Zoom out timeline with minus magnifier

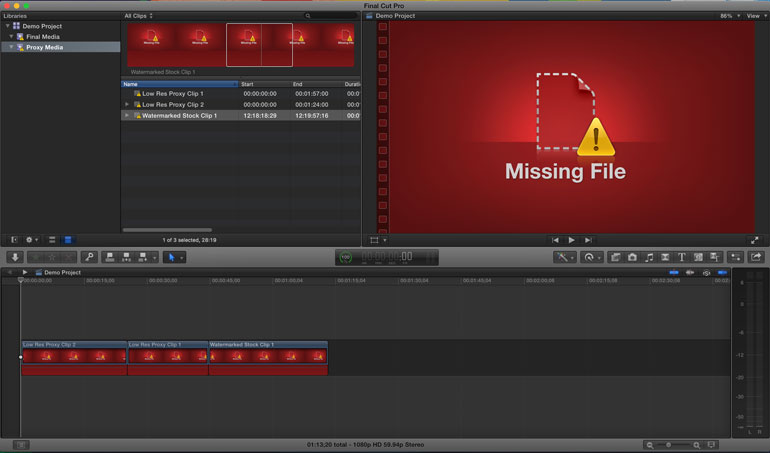(x=650, y=445)
